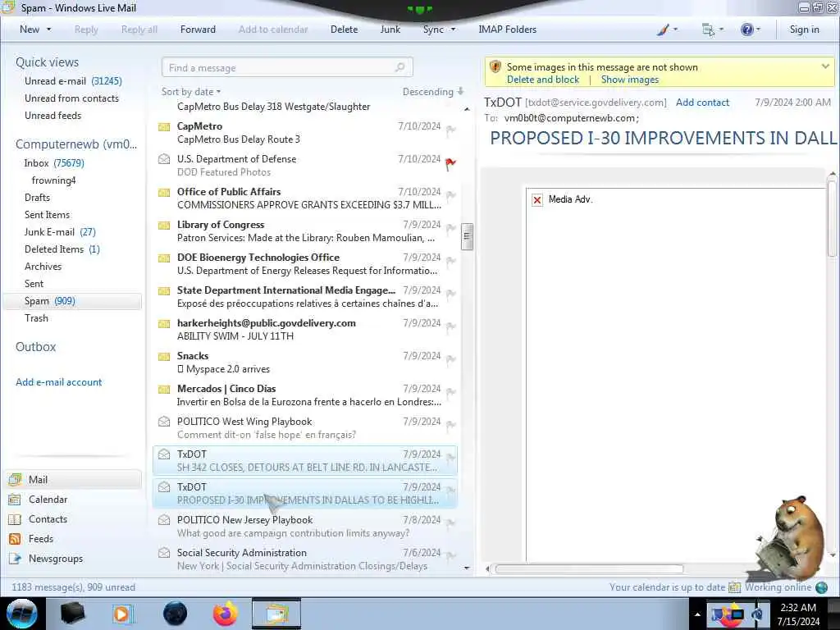Open the New dropdown arrow
This screenshot has height=630, width=840.
(49, 30)
